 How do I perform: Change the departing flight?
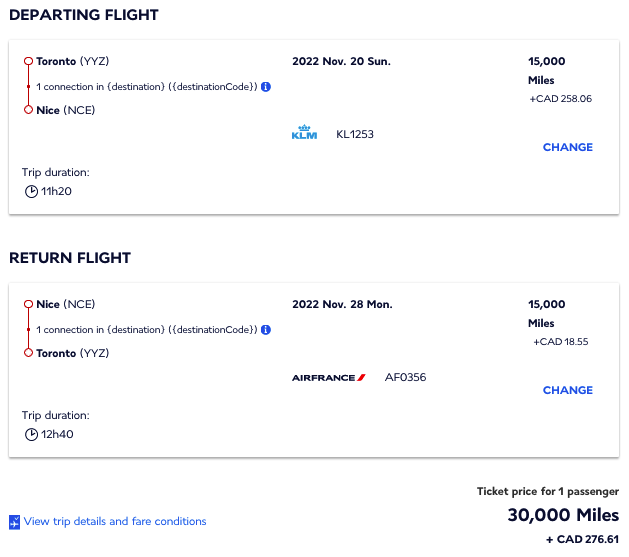click(567, 147)
